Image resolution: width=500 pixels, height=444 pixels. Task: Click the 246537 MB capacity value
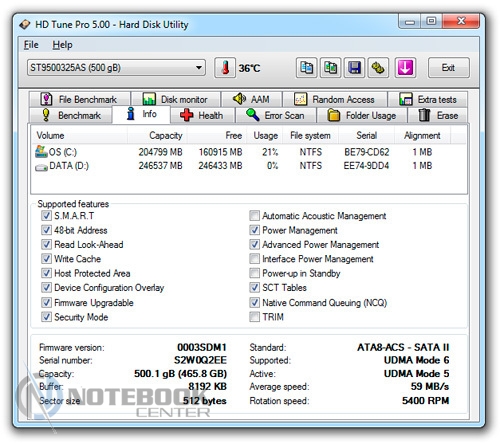[x=160, y=166]
